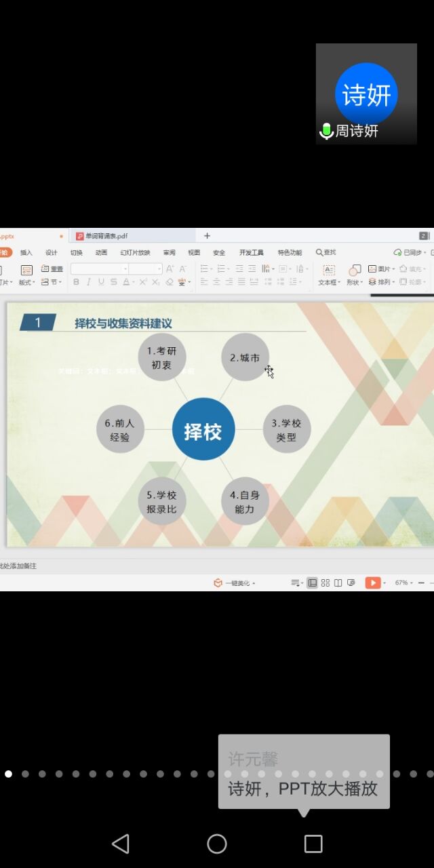Switch to slide sorter grid view

point(325,583)
